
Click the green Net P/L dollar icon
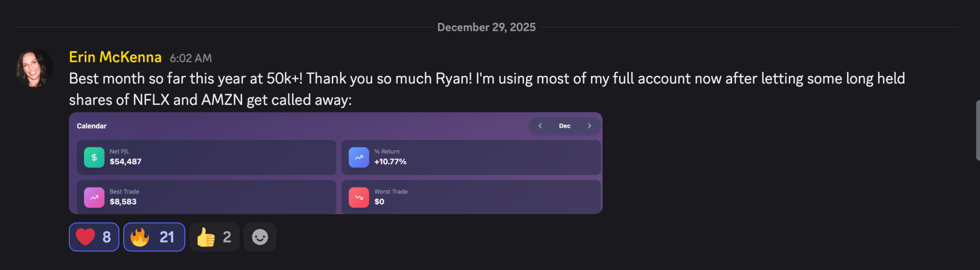click(94, 157)
